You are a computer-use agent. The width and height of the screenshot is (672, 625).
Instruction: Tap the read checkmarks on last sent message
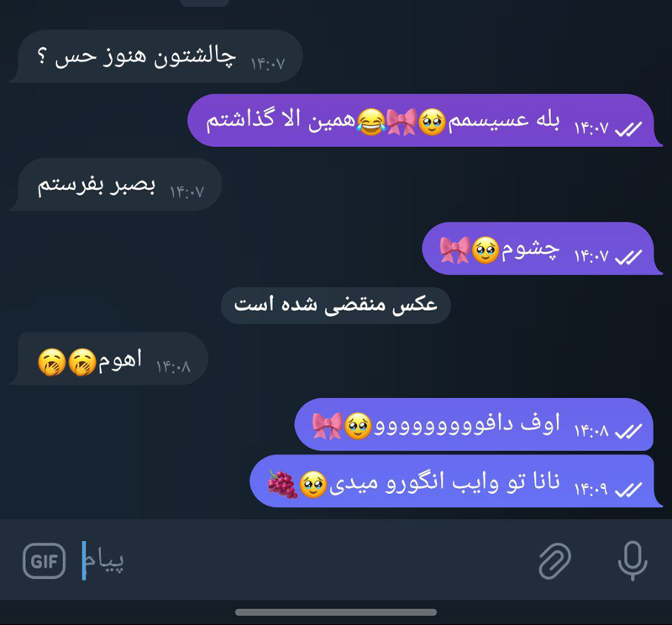(x=628, y=490)
